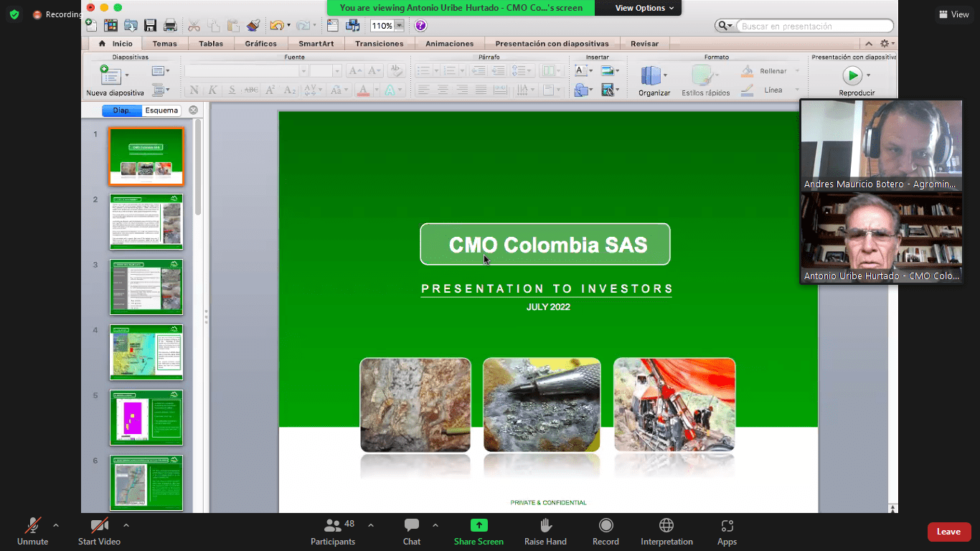Click Share Screen button
Screen dimensions: 980x551
[x=479, y=532]
